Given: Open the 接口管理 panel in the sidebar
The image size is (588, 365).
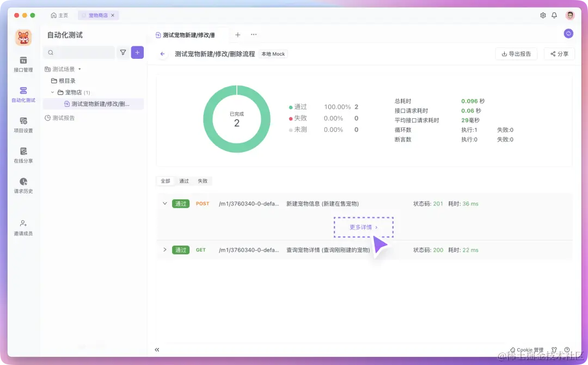Looking at the screenshot, I should [23, 62].
